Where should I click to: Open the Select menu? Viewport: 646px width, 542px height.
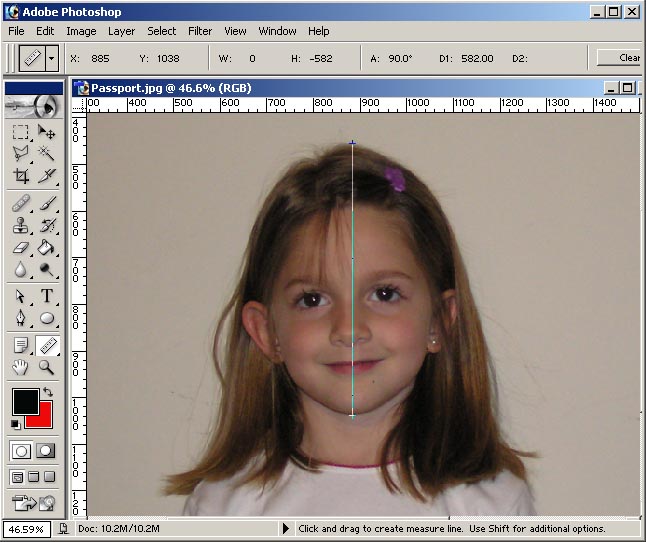coord(162,31)
